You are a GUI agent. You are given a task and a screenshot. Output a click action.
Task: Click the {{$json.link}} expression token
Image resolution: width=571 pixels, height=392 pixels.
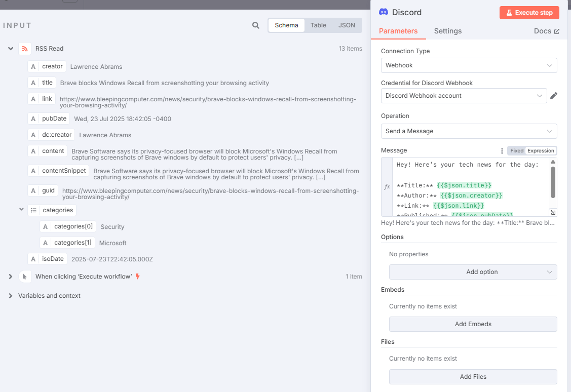pyautogui.click(x=459, y=206)
